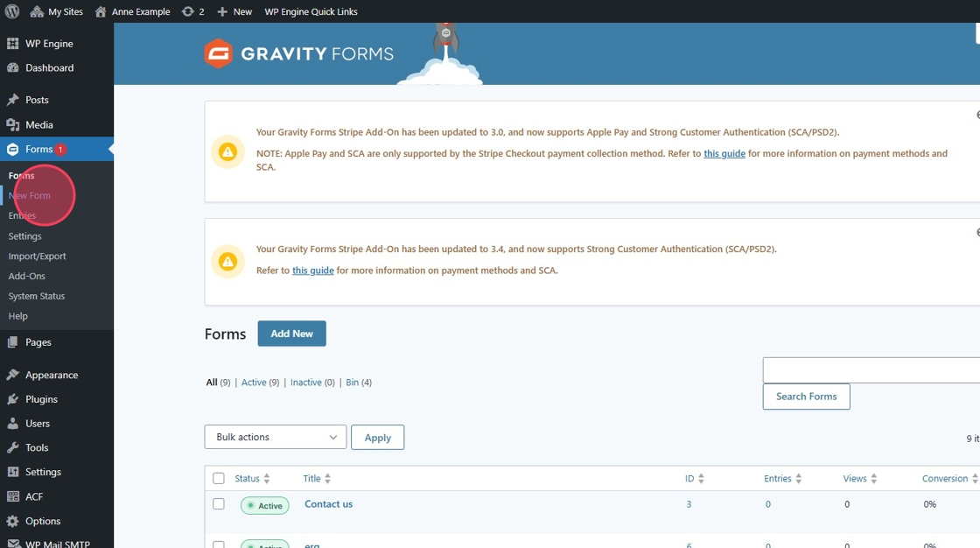Screen dimensions: 980x548
Task: Sort forms by Title column
Action: coord(317,479)
